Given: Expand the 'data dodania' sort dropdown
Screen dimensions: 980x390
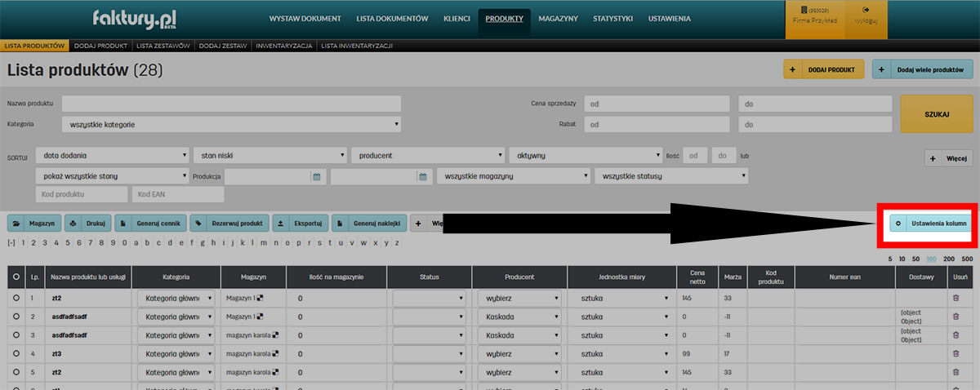Looking at the screenshot, I should (x=112, y=155).
